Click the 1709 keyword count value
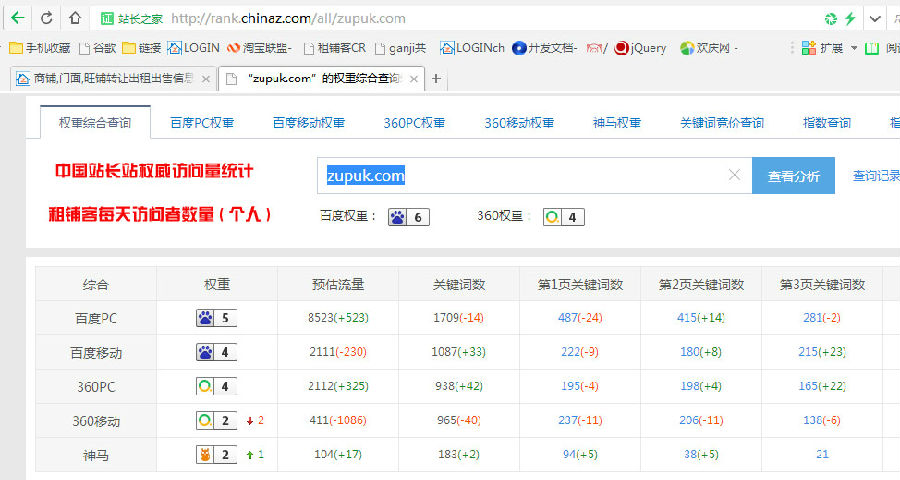 [x=446, y=318]
